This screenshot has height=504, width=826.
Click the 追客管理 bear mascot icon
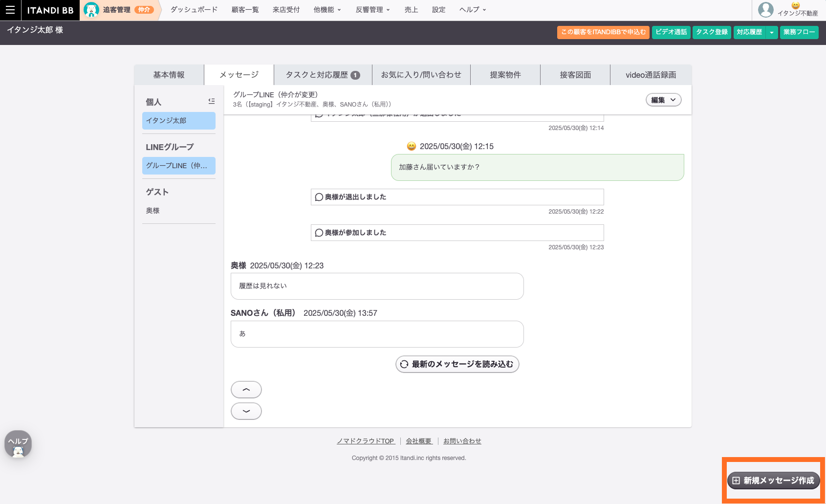91,10
